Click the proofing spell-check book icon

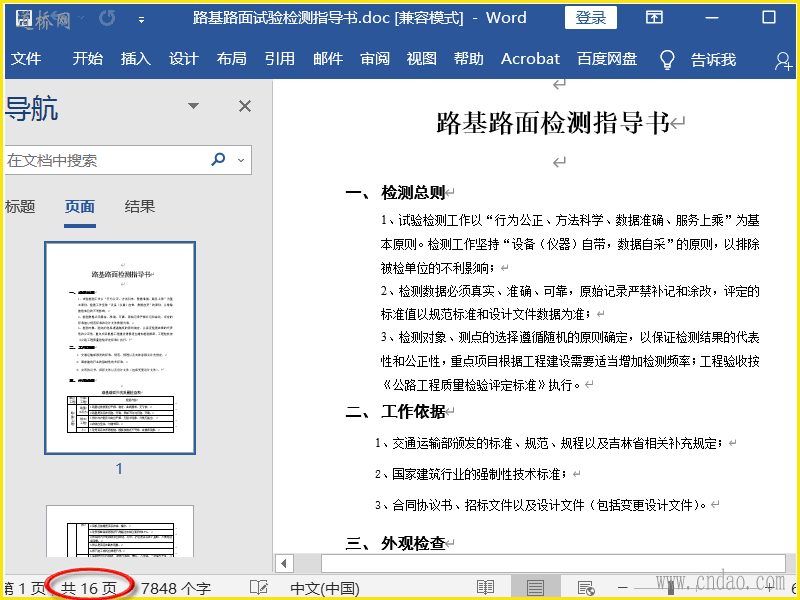259,588
